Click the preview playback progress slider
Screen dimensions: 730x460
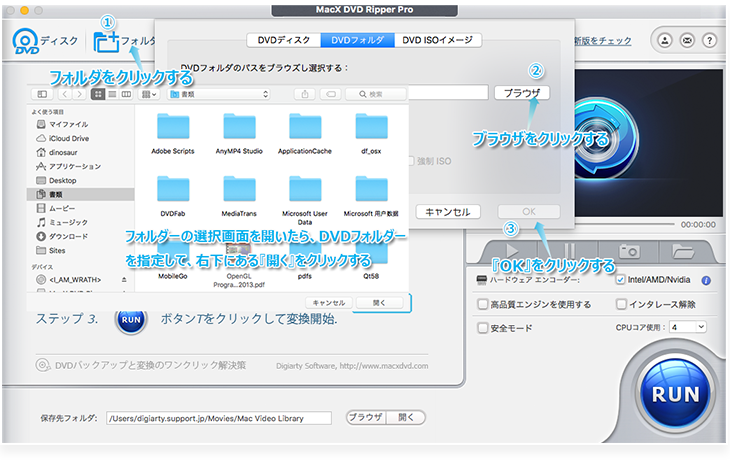coord(624,224)
